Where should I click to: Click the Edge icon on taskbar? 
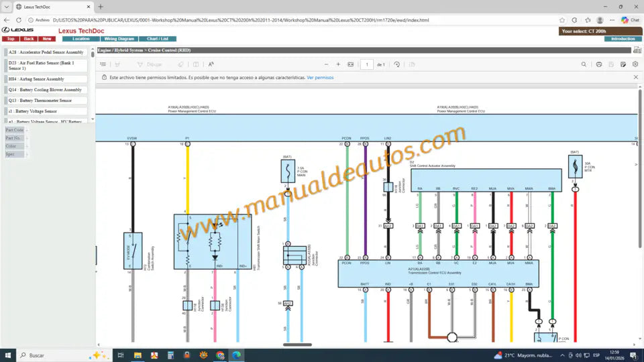pyautogui.click(x=237, y=355)
